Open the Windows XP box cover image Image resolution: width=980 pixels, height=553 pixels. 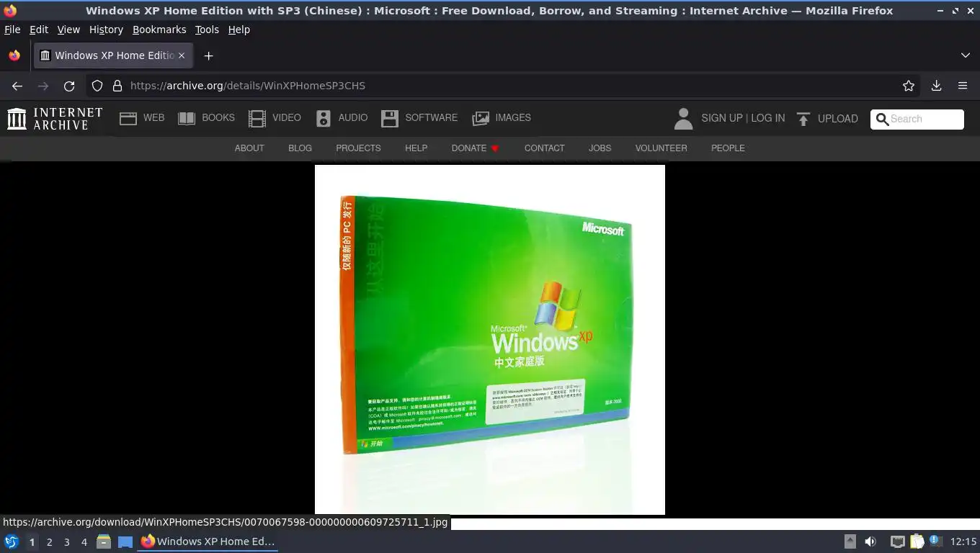(x=490, y=340)
